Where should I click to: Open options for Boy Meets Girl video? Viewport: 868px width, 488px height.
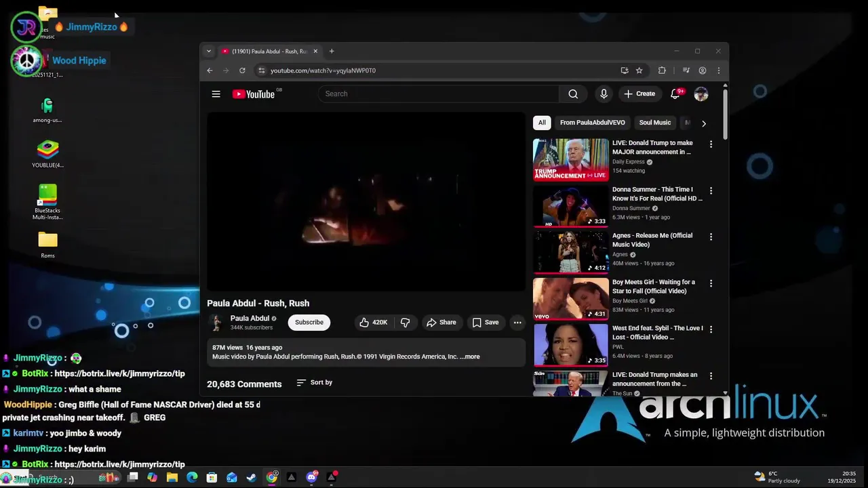711,283
